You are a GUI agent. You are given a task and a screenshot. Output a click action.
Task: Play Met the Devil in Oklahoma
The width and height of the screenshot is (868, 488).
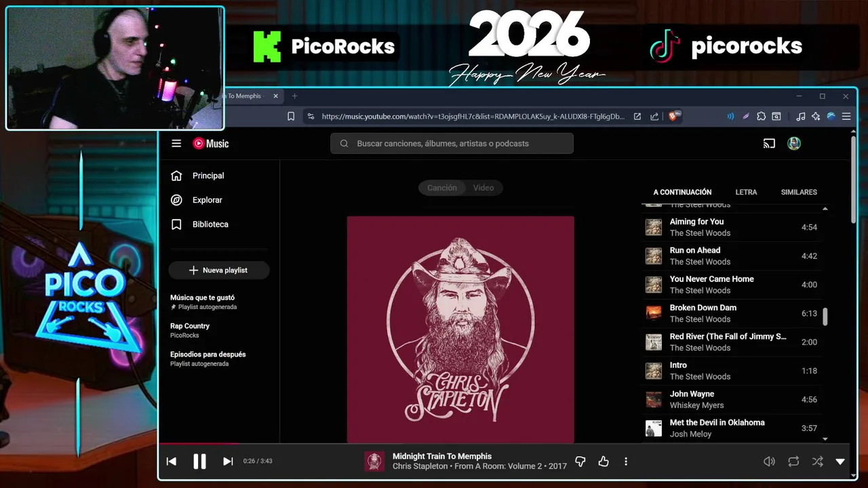(x=731, y=428)
